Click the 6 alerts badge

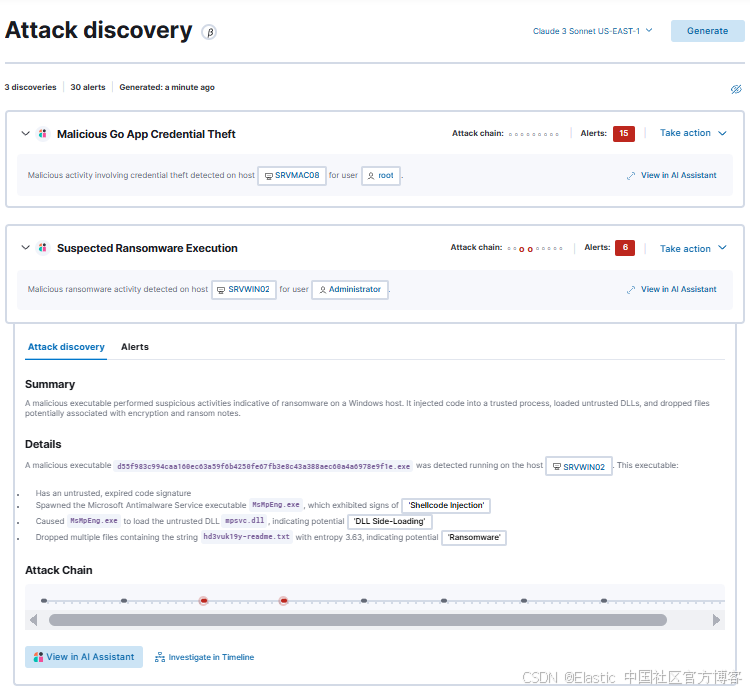pos(625,248)
